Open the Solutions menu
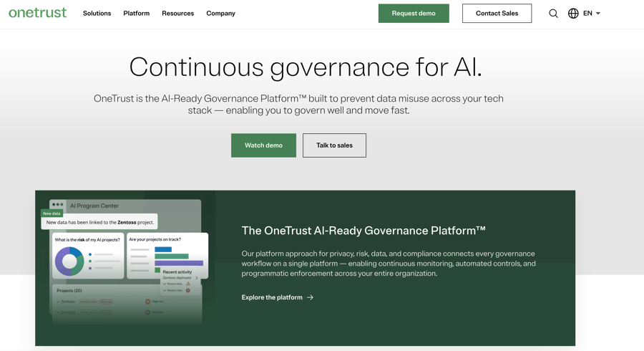The width and height of the screenshot is (644, 351). point(97,14)
